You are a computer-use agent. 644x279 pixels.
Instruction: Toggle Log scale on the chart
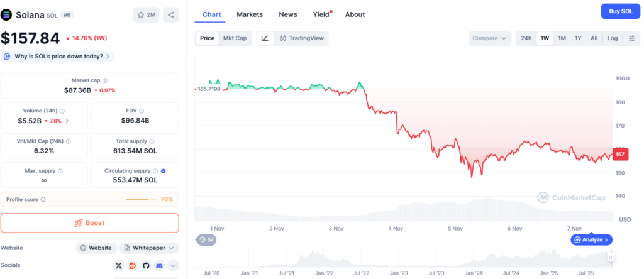[613, 38]
